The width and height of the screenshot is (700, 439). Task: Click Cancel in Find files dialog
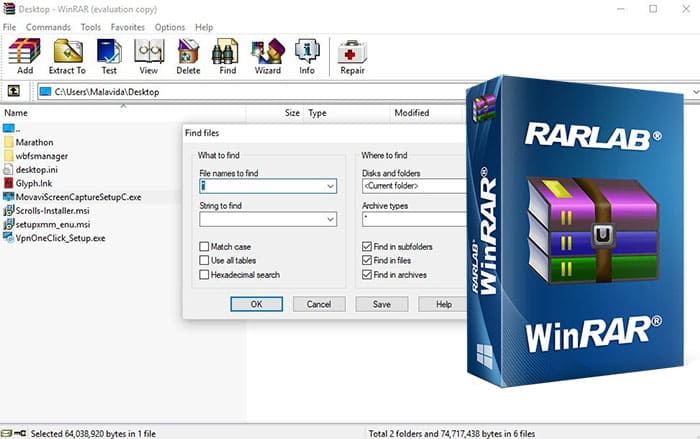coord(319,304)
